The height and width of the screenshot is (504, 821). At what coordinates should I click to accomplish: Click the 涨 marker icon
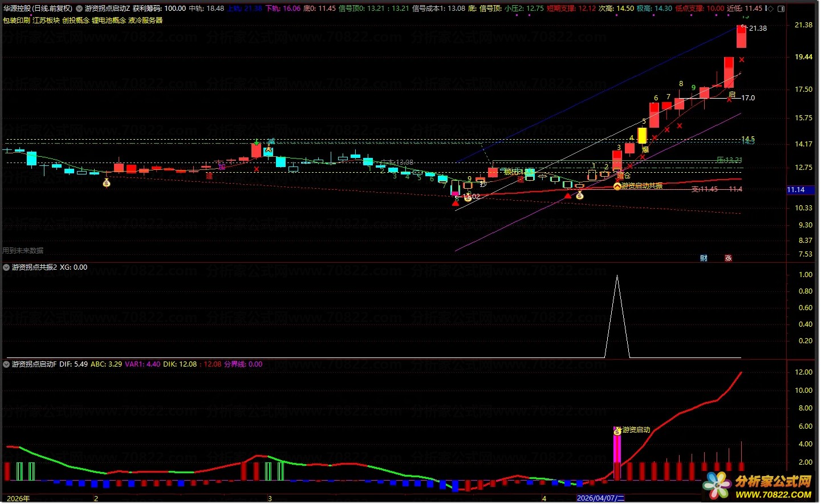tap(728, 258)
